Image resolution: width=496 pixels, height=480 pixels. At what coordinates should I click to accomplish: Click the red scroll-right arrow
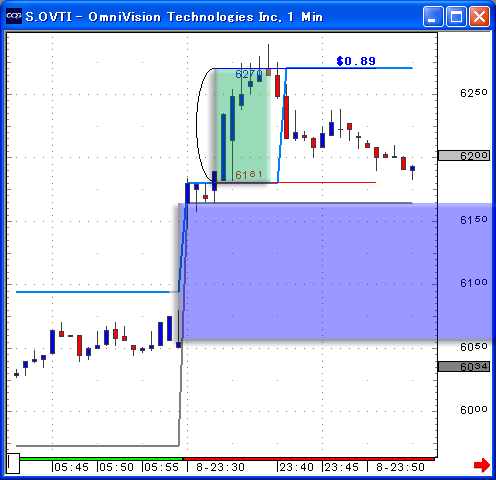(482, 465)
